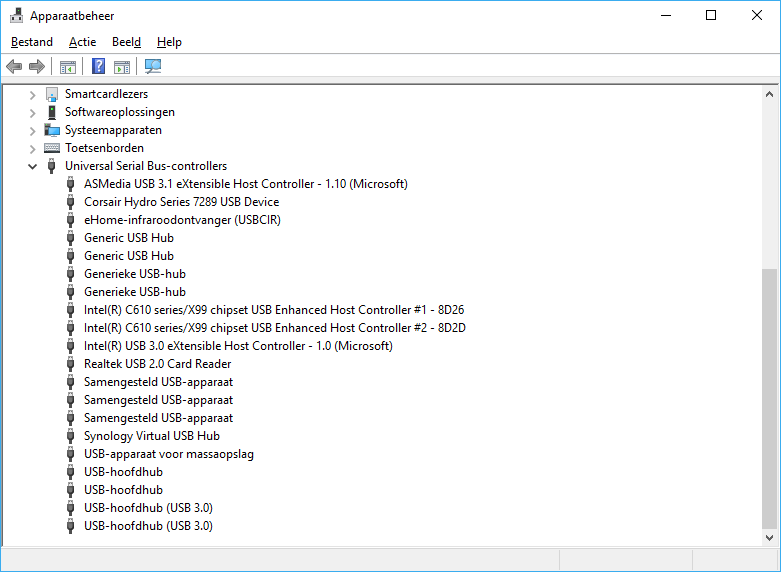Viewport: 781px width, 572px height.
Task: Expand the Systeemapparaten category
Action: point(32,131)
